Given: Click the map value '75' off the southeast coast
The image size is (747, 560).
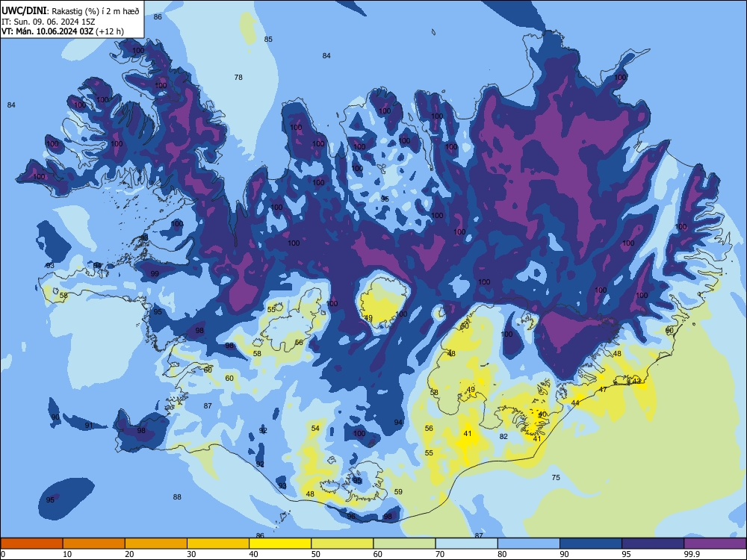Looking at the screenshot, I should tap(556, 478).
